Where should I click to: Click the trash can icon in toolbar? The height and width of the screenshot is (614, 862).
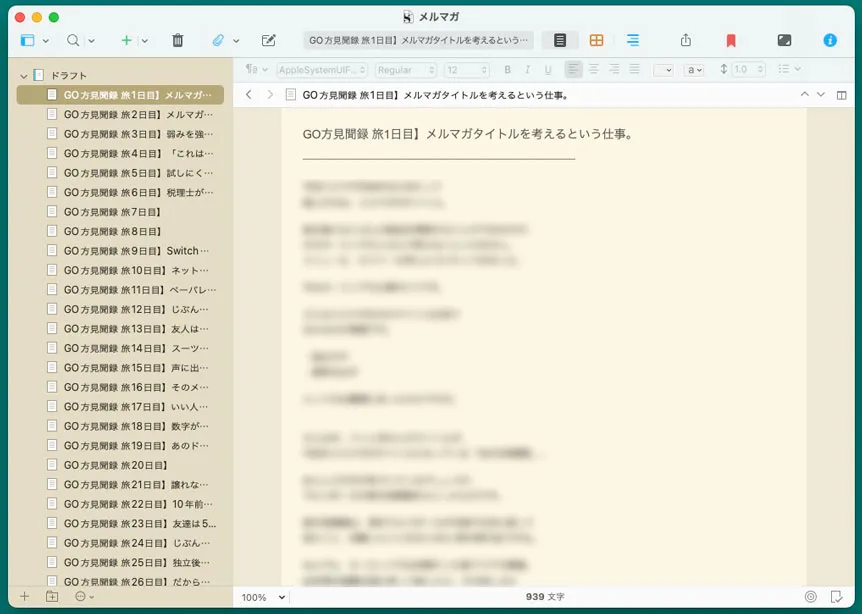[x=178, y=40]
